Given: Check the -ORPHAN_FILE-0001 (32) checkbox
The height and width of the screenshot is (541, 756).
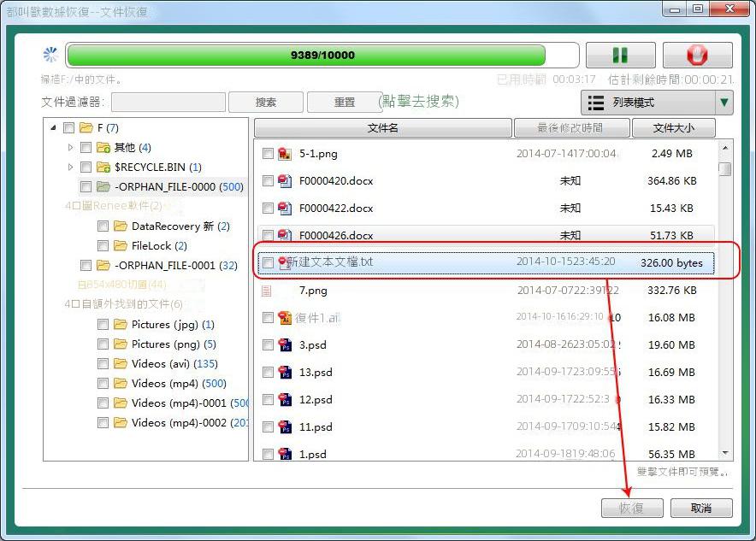Looking at the screenshot, I should (86, 266).
